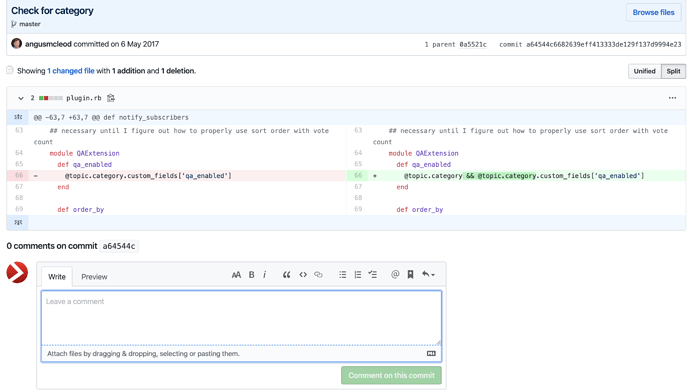The width and height of the screenshot is (690, 392).
Task: Insert code formatting
Action: pyautogui.click(x=303, y=275)
